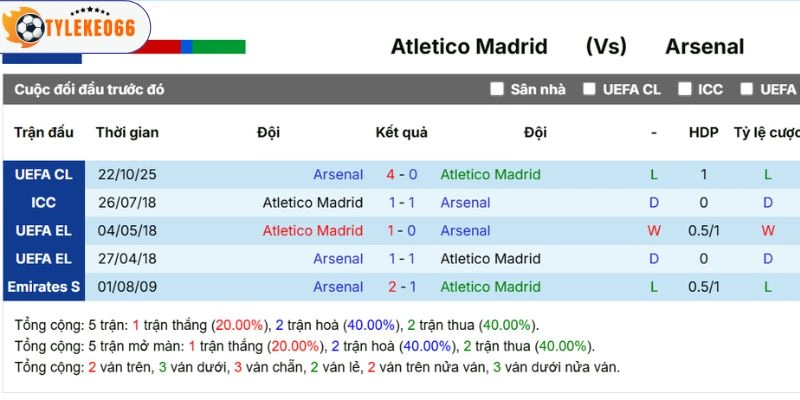800x400 pixels.
Task: Click the Cuộc đối đầu trước đó section header
Action: (90, 89)
